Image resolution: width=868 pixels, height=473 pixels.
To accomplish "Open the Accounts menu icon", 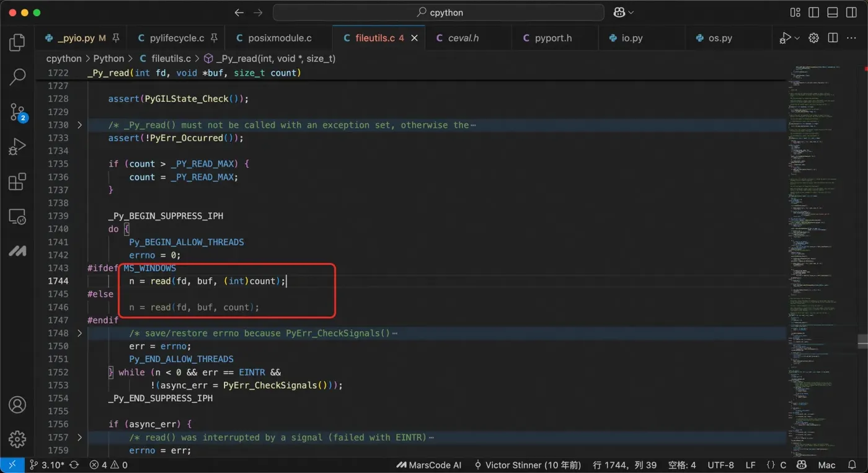I will (17, 405).
